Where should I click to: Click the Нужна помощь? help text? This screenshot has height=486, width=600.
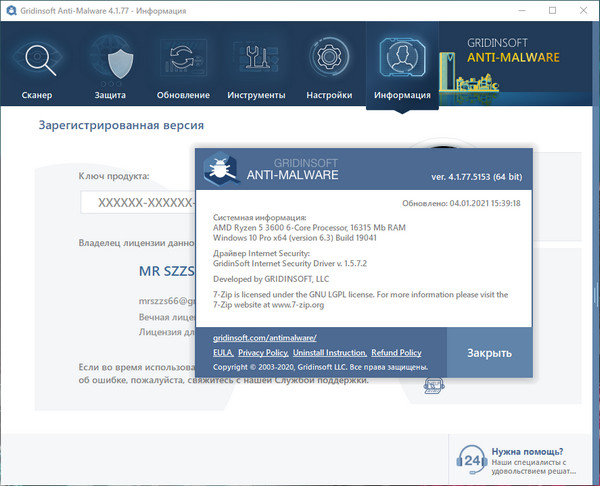(x=534, y=450)
